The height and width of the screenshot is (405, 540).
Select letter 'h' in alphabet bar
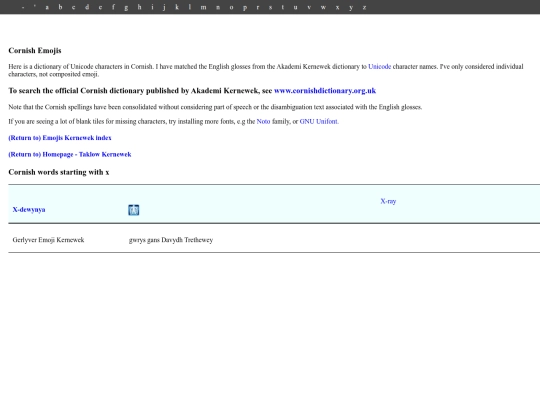pos(139,7)
